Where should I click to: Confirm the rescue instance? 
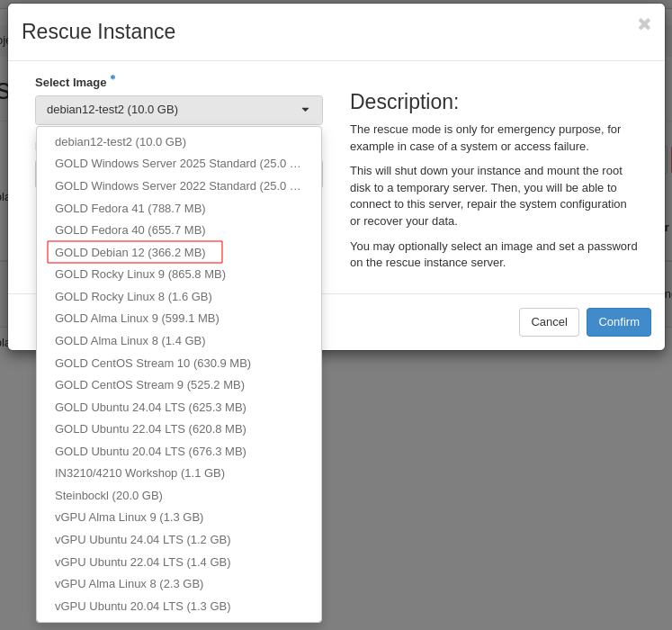tap(619, 322)
